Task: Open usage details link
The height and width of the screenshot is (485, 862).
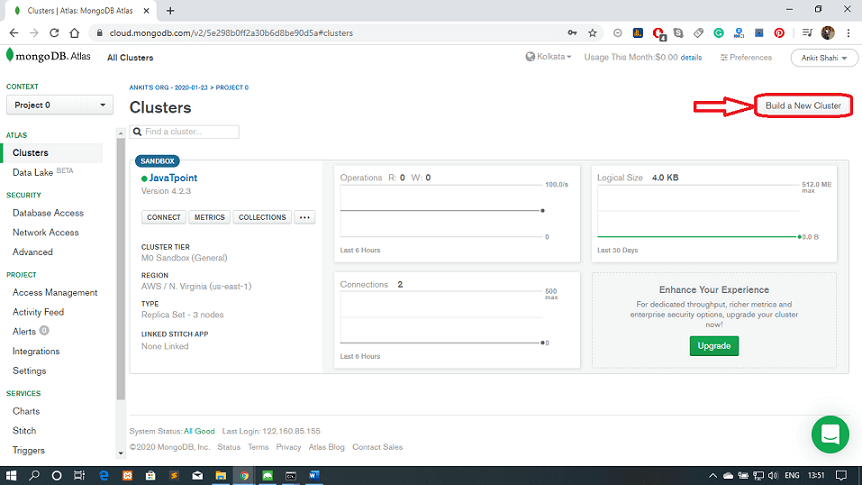Action: (691, 58)
